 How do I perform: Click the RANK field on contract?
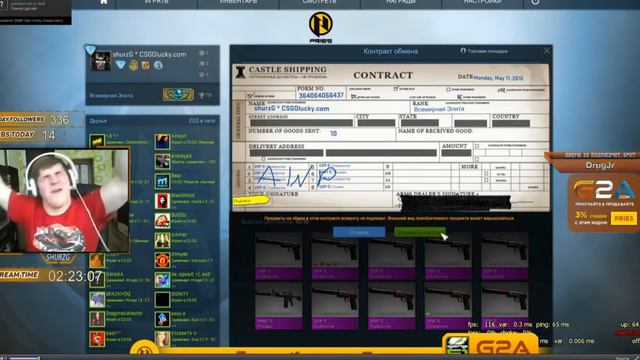pos(439,109)
